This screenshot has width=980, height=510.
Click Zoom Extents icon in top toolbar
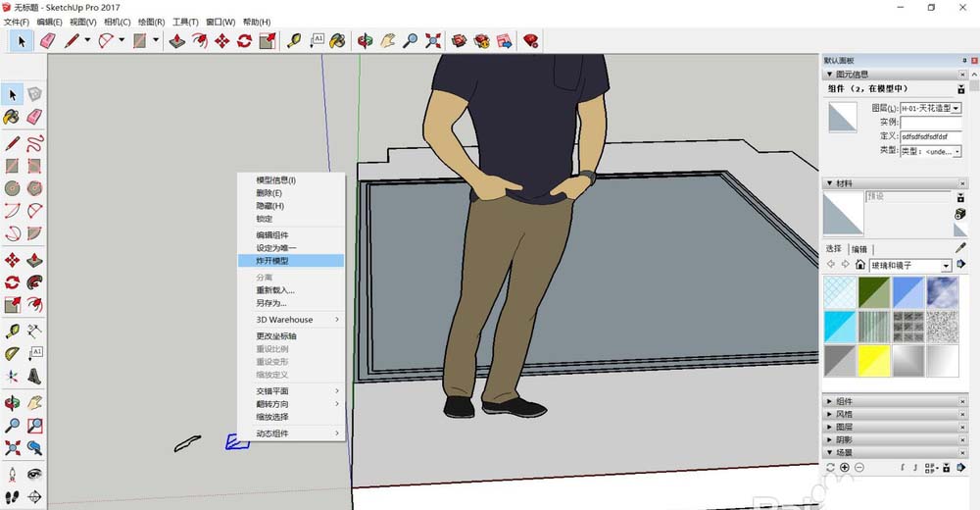tap(433, 40)
